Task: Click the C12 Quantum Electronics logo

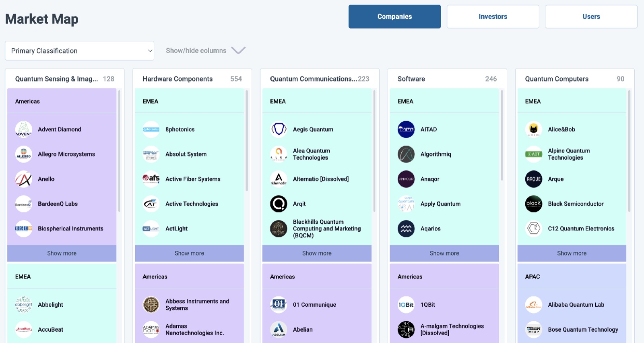Action: 534,229
